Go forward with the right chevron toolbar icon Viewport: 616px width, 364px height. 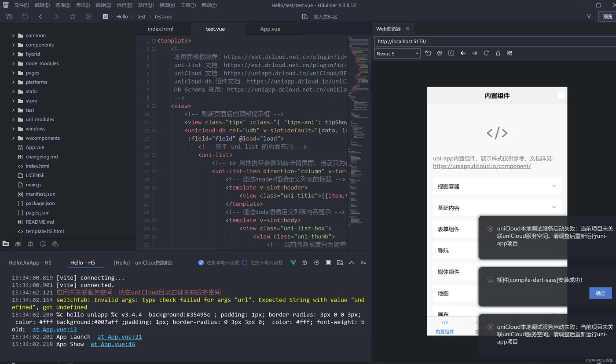pos(56,17)
